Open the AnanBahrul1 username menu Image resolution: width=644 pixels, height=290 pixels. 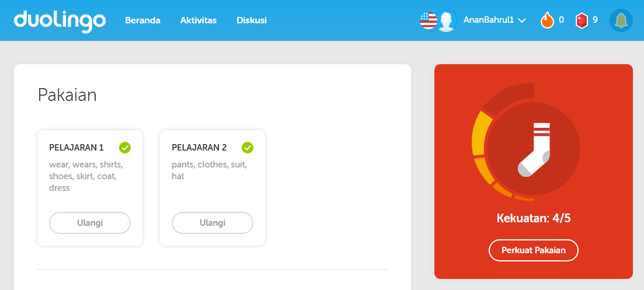(488, 20)
